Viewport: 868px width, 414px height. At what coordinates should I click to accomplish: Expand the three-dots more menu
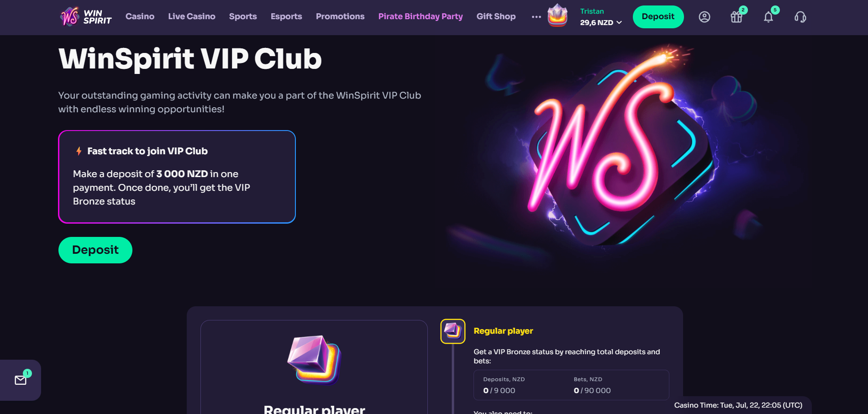coord(537,17)
